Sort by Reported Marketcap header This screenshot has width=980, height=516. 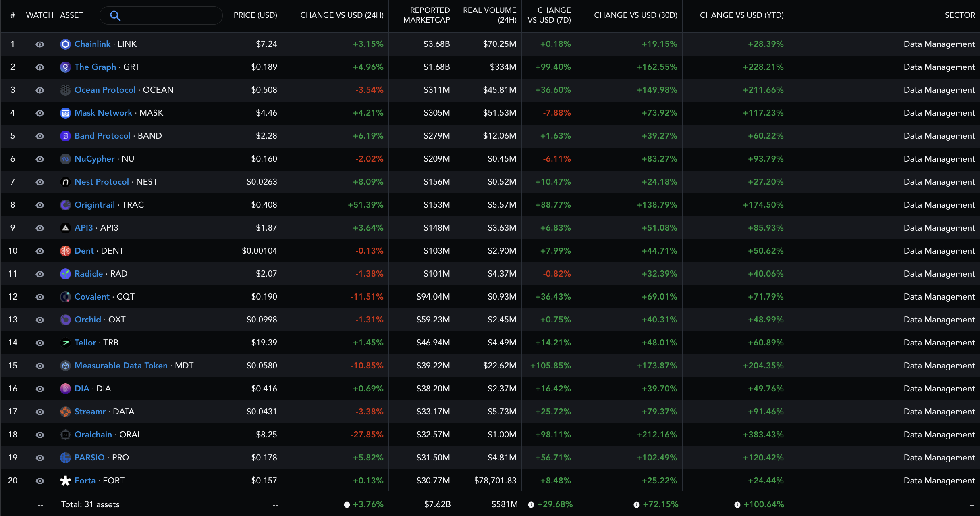click(426, 15)
